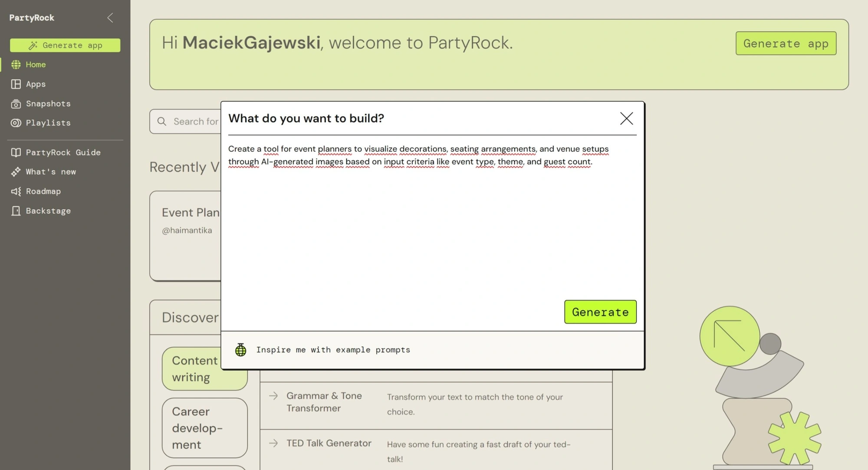The width and height of the screenshot is (868, 470).
Task: Open the PartyRock Guide book icon
Action: 16,153
